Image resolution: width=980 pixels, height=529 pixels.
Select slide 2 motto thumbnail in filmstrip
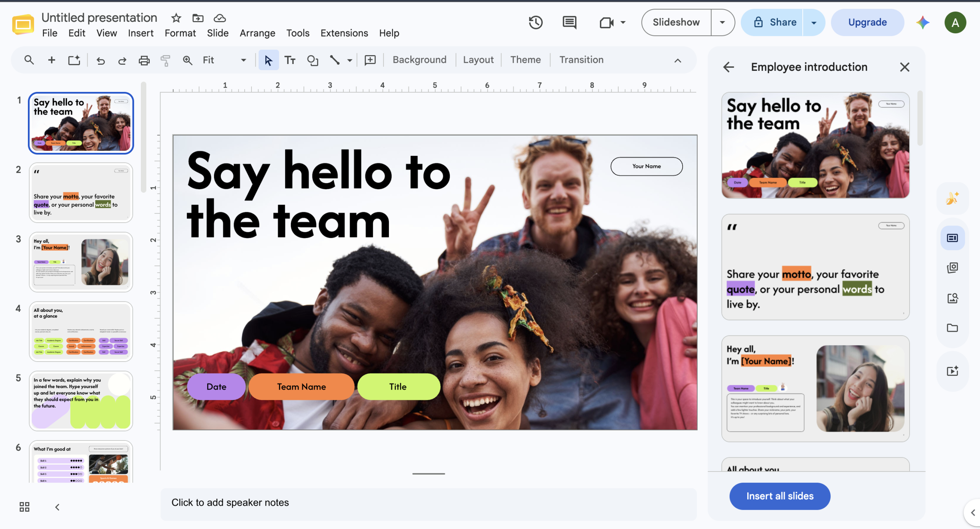[81, 193]
